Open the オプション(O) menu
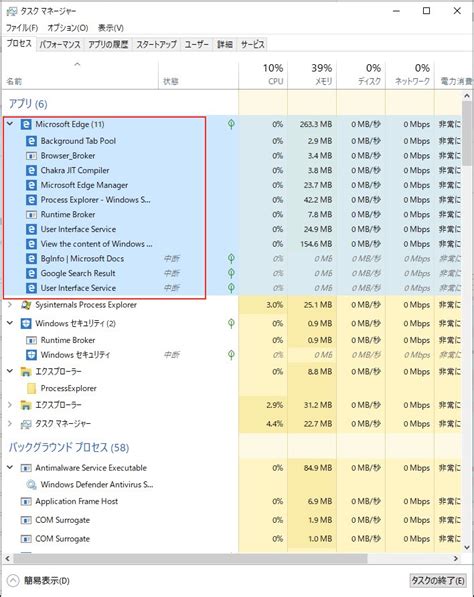 (68, 28)
